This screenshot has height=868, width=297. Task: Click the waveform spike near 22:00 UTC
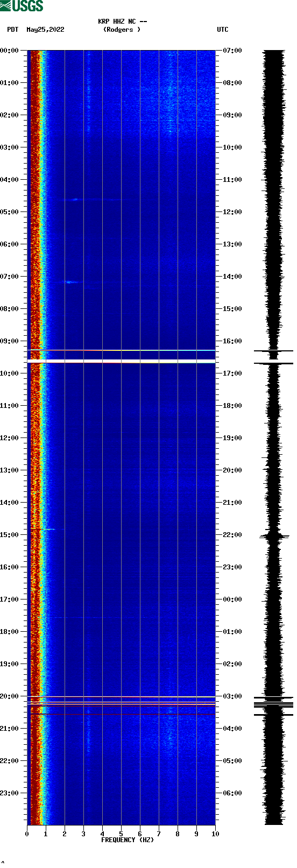pyautogui.click(x=274, y=536)
